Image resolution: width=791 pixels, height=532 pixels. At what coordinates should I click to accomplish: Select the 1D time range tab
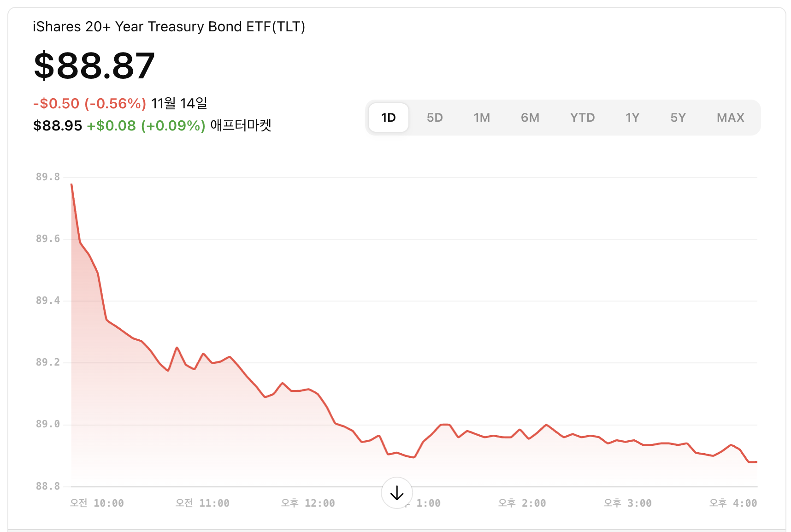click(389, 118)
